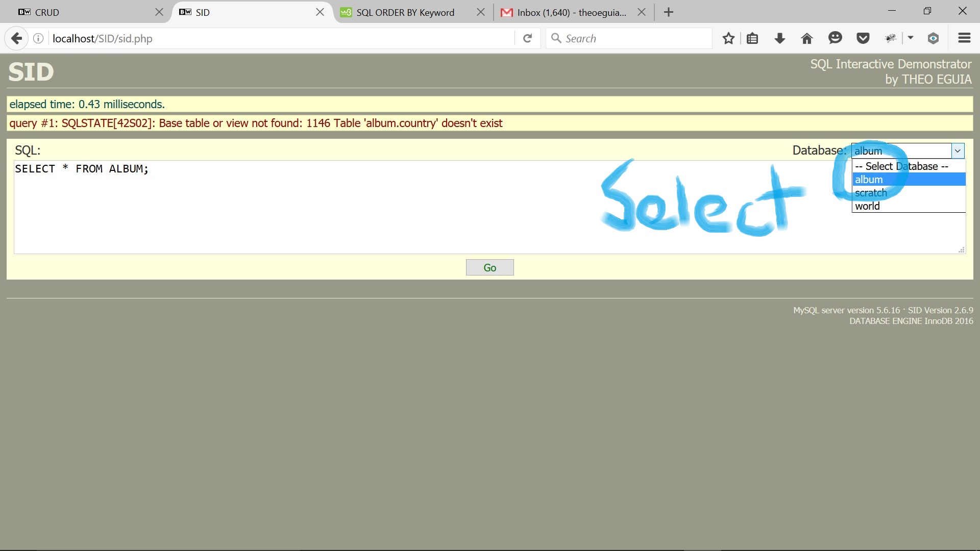980x551 pixels.
Task: Click the fly extension icon
Action: point(891,38)
